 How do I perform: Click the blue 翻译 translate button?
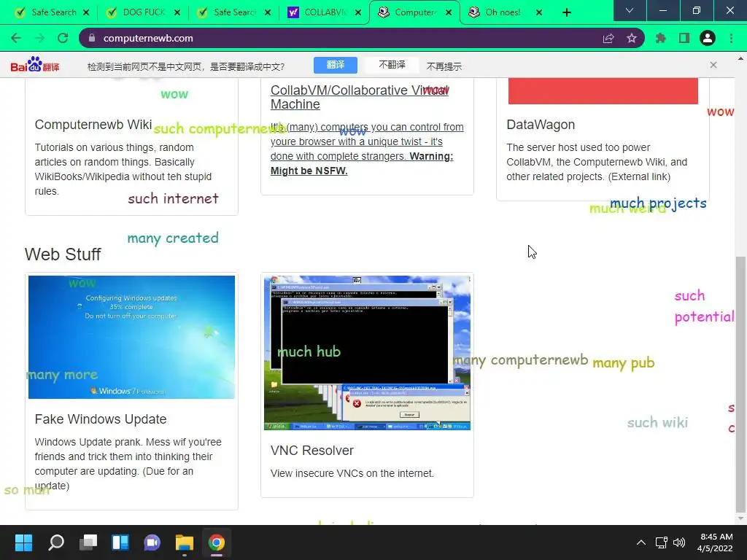pyautogui.click(x=336, y=65)
